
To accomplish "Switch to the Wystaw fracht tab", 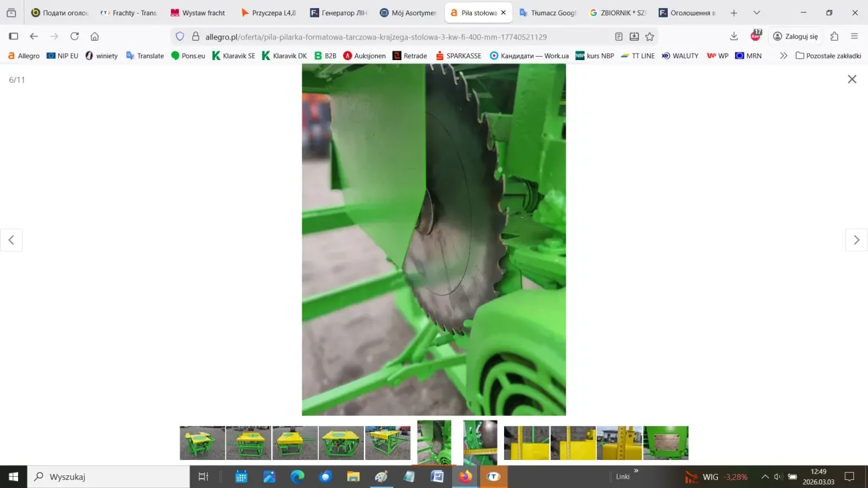I will (x=198, y=13).
